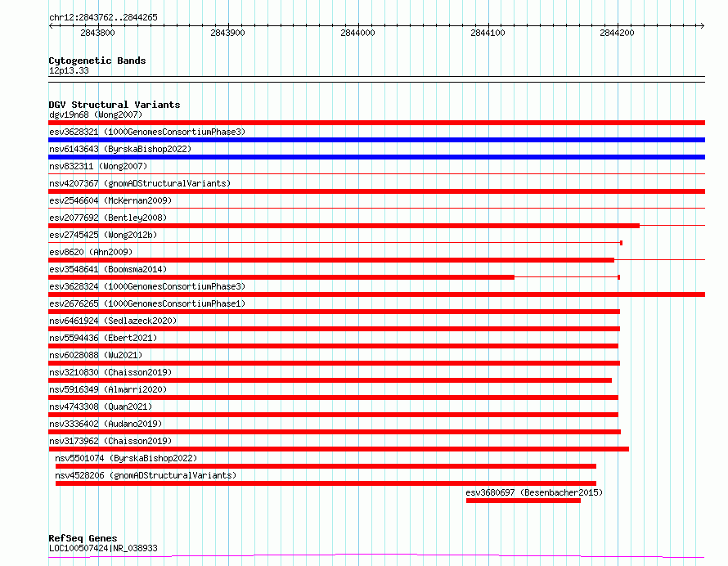Open esv3680697 (Besenbacher2015) variant label
This screenshot has width=728, height=566.
coord(534,492)
